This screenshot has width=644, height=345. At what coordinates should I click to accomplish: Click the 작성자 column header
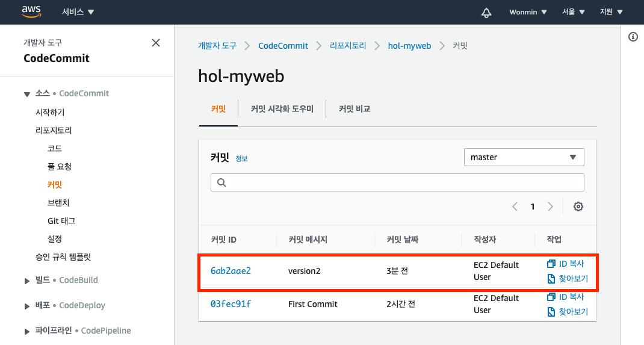coord(485,240)
